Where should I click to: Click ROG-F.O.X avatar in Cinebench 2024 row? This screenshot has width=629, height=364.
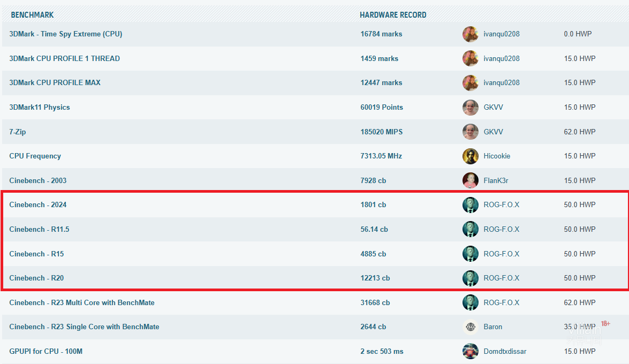coord(470,205)
